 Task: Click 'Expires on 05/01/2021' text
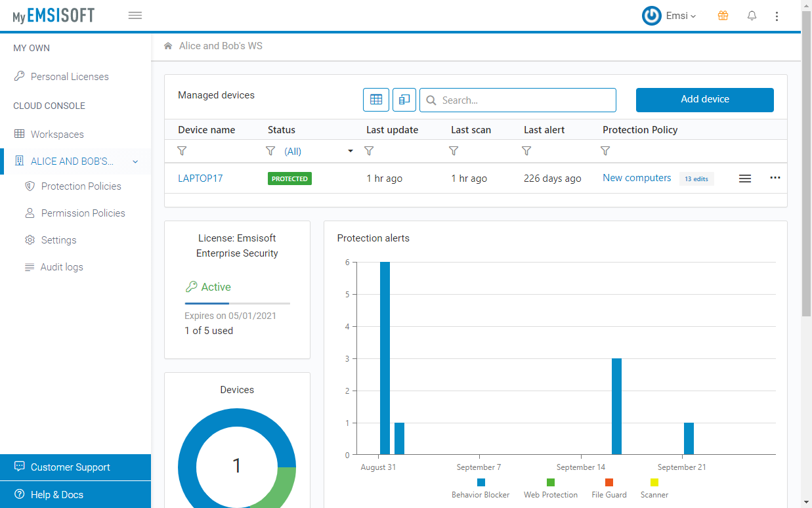coord(230,316)
